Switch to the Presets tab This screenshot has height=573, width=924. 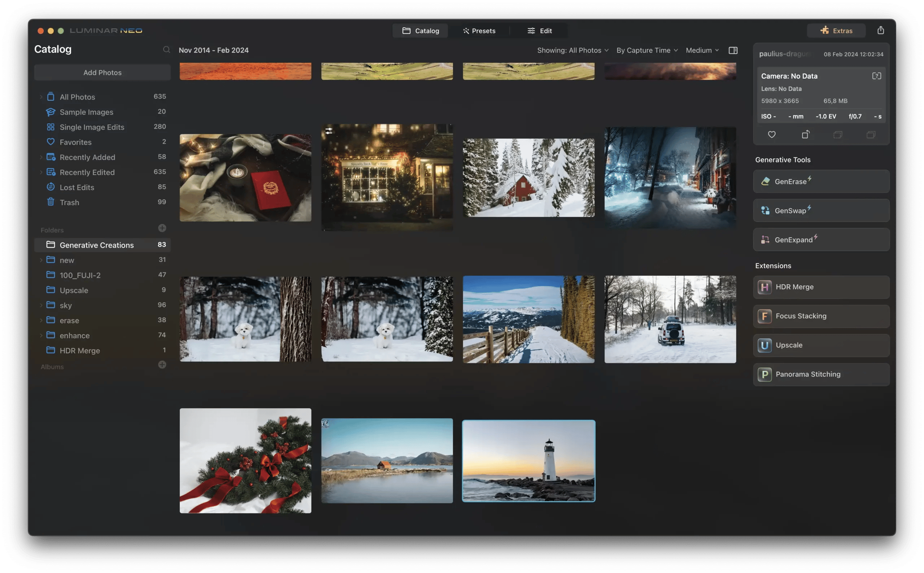point(479,31)
